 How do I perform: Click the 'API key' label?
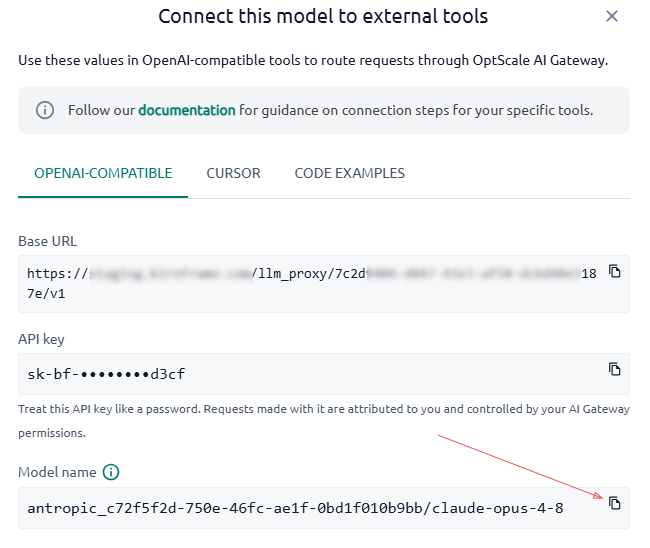(x=41, y=339)
